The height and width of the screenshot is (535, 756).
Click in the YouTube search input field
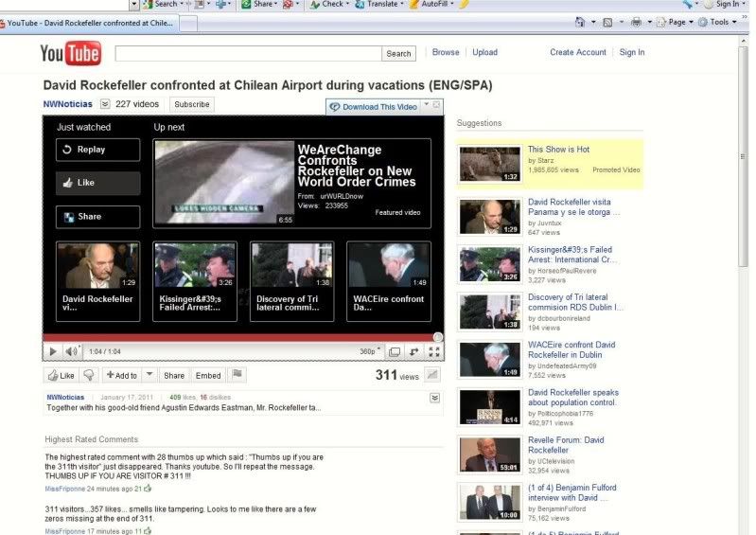pyautogui.click(x=248, y=54)
